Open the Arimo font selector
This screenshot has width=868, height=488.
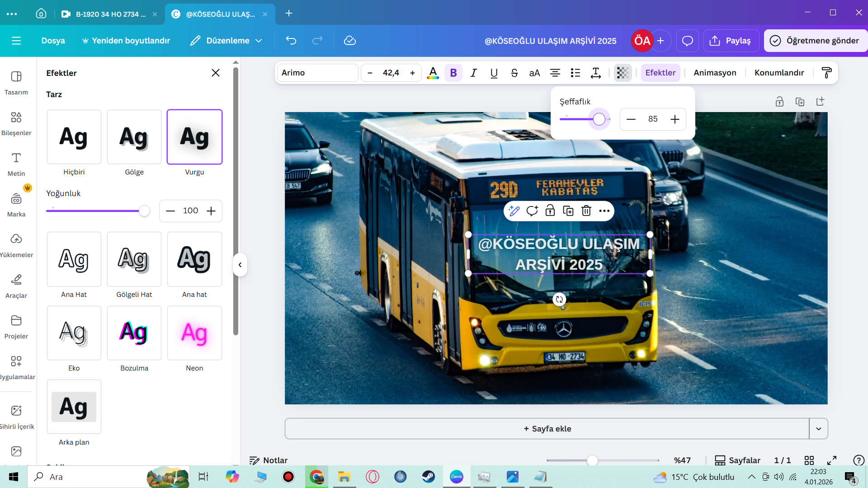317,73
